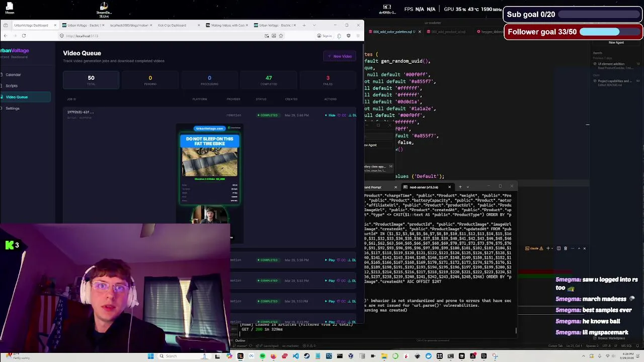The height and width of the screenshot is (362, 644).
Task: Click the New Video button
Action: pyautogui.click(x=340, y=56)
